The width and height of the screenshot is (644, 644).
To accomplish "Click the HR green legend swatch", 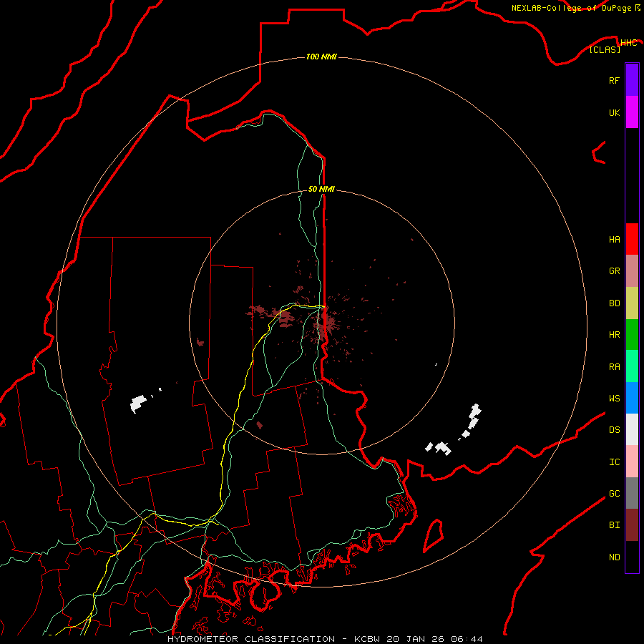I will (x=632, y=335).
